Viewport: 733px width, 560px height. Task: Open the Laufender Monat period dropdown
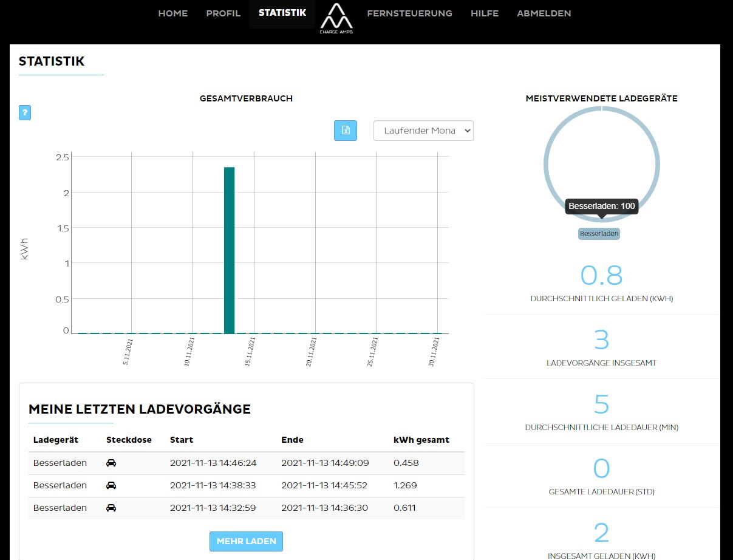[423, 131]
